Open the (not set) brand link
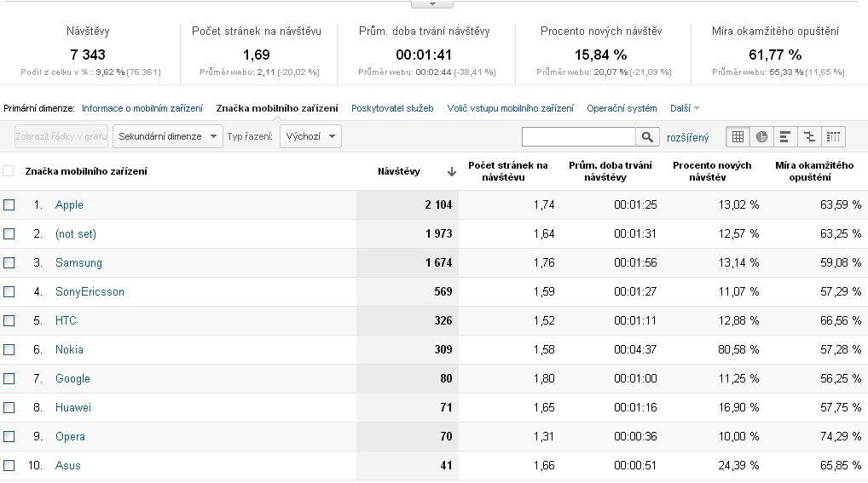The width and height of the screenshot is (868, 483). pyautogui.click(x=76, y=233)
